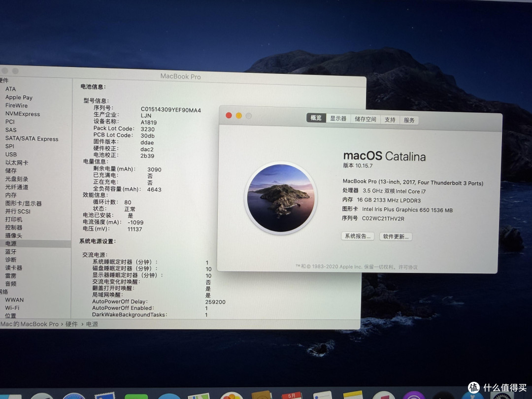Click the remaining charge value 3090
The width and height of the screenshot is (532, 399).
pyautogui.click(x=154, y=169)
